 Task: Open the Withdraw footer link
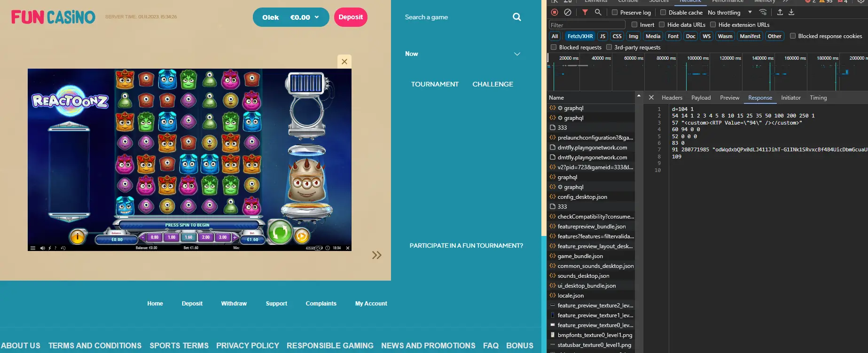coord(234,304)
